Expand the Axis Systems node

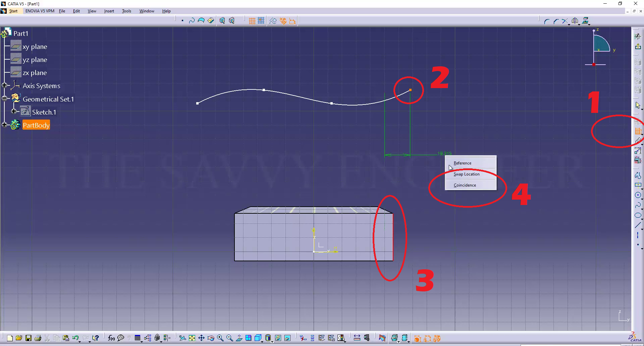coord(4,85)
